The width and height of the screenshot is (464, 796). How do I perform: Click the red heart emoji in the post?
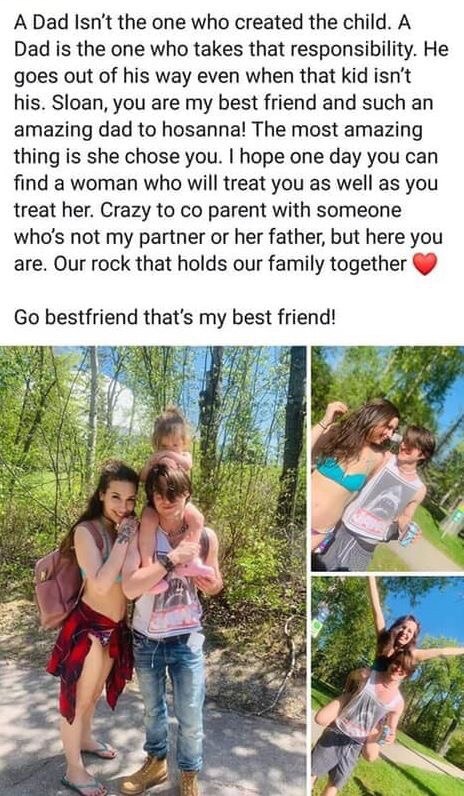425,265
